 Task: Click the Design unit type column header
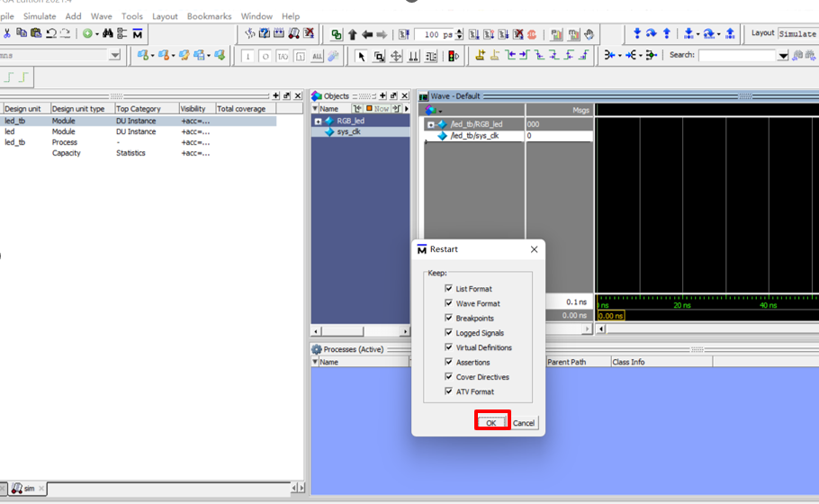tap(82, 109)
